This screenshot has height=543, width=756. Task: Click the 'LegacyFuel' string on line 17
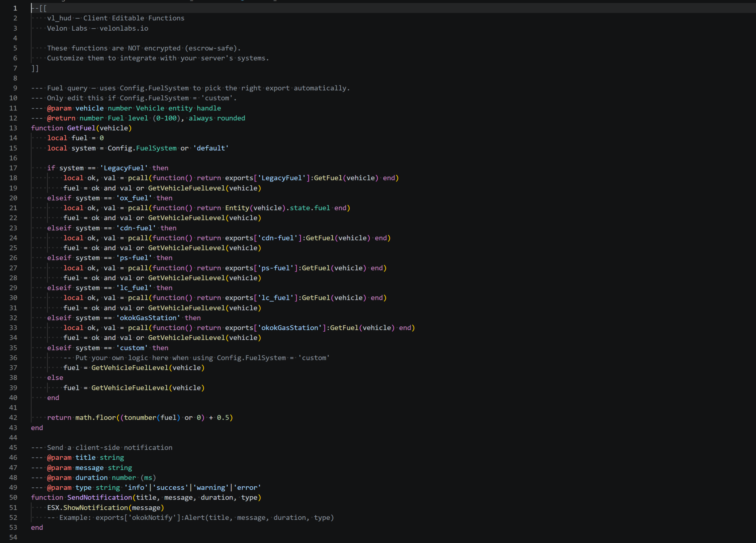click(x=124, y=168)
